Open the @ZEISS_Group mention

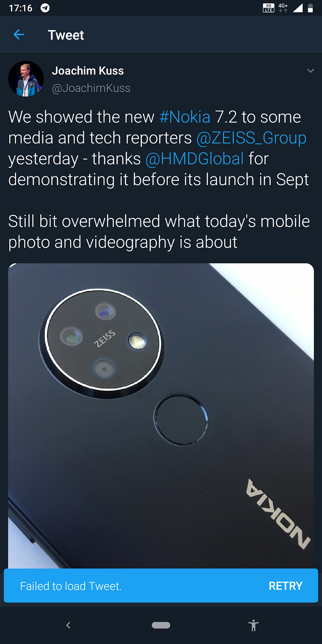tap(251, 138)
